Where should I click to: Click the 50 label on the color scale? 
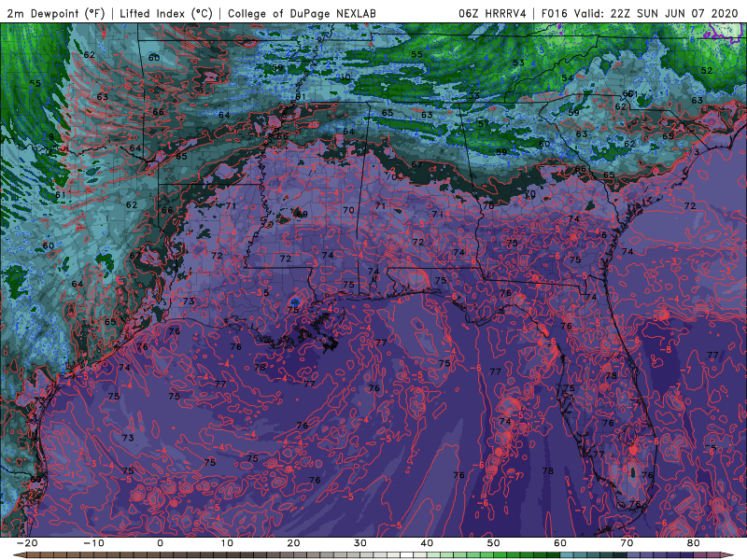pyautogui.click(x=494, y=543)
